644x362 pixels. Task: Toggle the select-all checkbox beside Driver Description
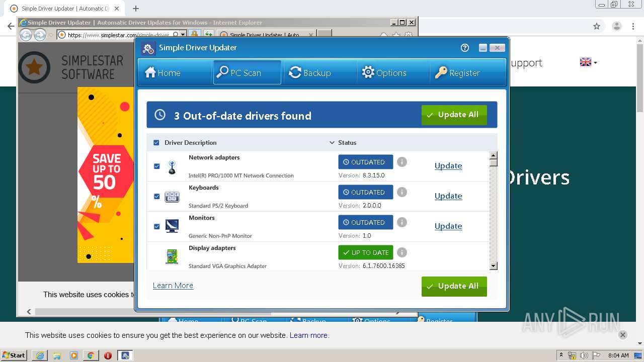click(156, 143)
